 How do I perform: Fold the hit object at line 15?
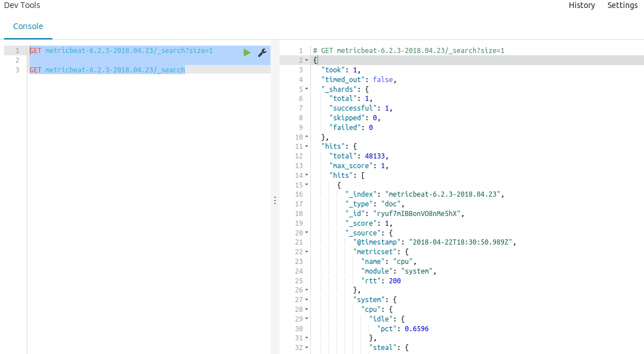coord(306,185)
